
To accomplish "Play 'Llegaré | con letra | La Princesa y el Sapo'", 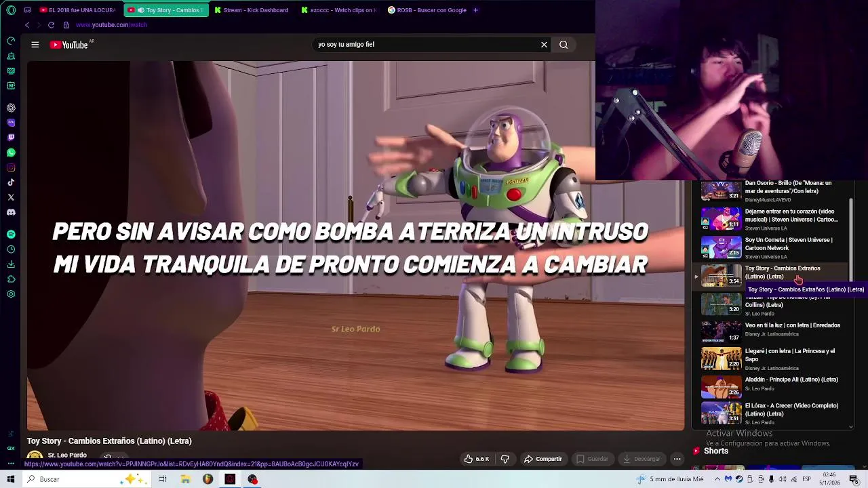I will (790, 355).
